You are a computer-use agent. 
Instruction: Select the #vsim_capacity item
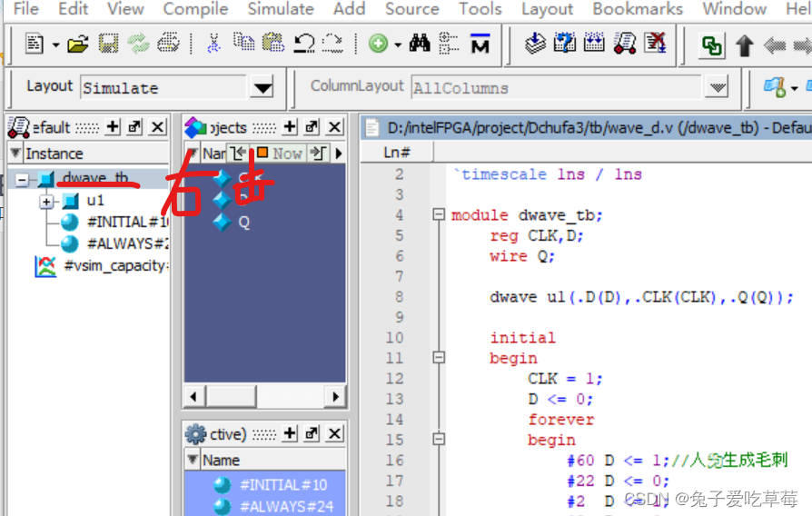(115, 266)
